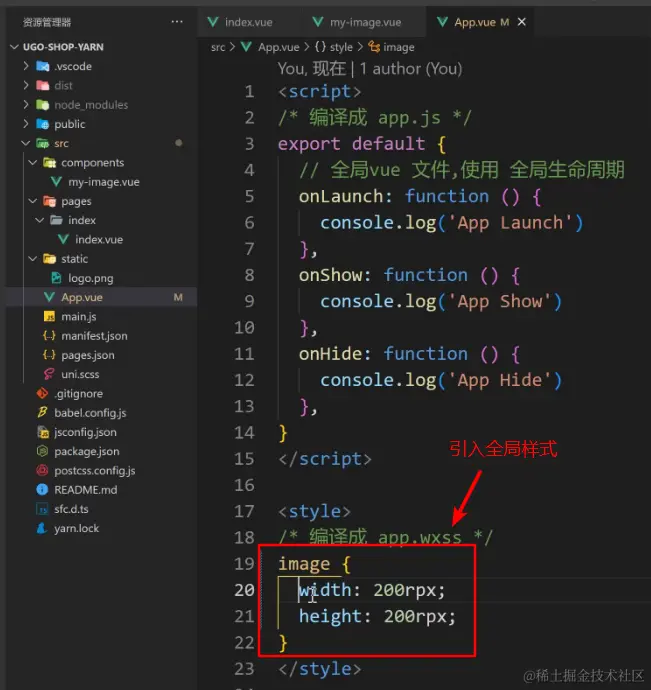
Task: Click the Sass icon beside uni.scss
Action: pos(49,374)
